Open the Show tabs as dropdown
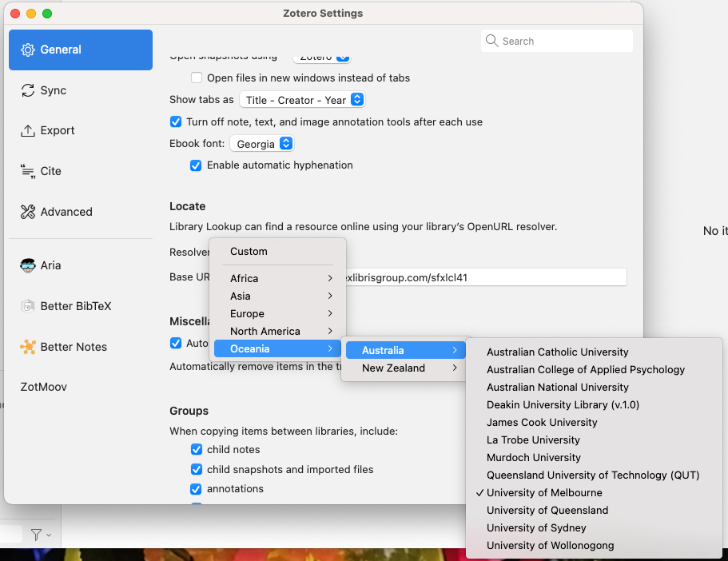Viewport: 728px width, 561px height. 302,100
